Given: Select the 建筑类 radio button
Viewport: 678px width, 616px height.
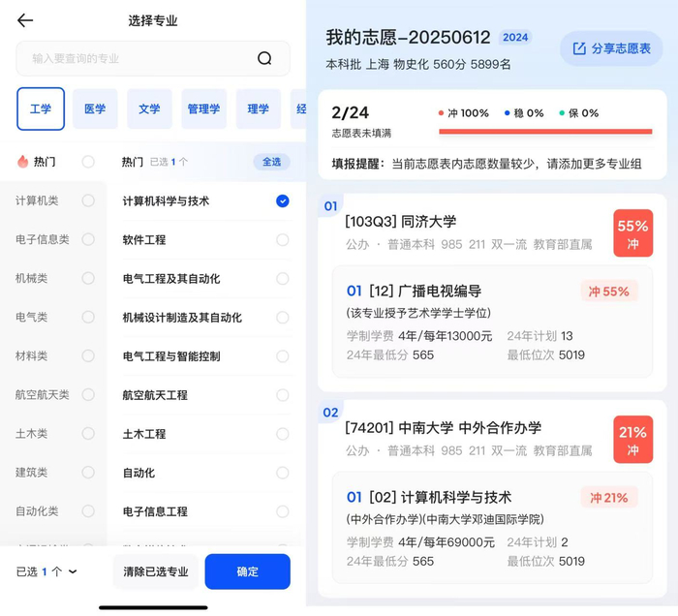Looking at the screenshot, I should coord(88,472).
